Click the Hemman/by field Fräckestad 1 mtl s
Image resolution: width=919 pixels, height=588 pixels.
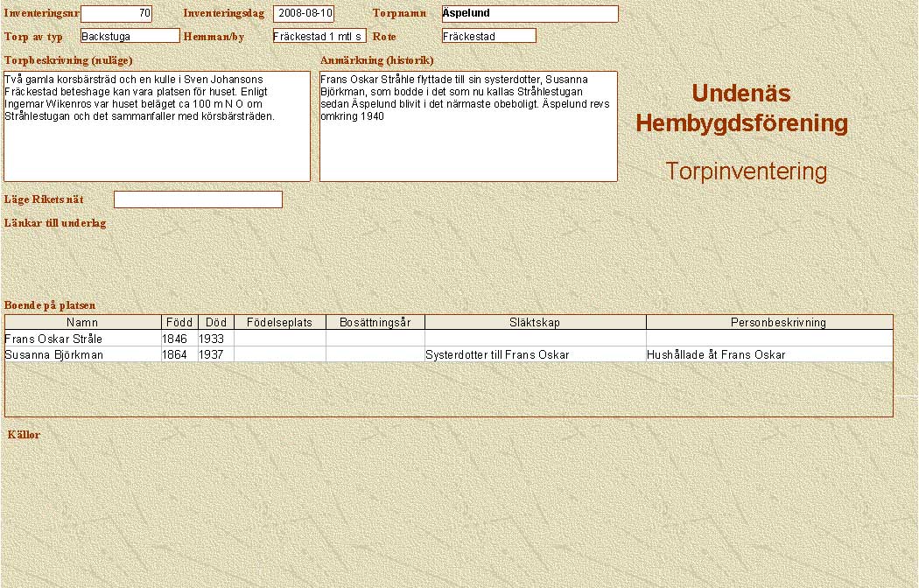[x=319, y=36]
